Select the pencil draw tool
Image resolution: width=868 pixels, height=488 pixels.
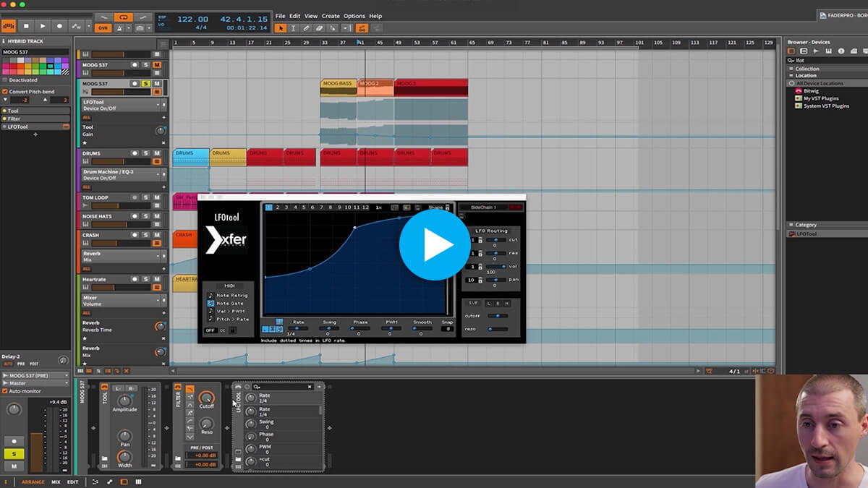[306, 28]
